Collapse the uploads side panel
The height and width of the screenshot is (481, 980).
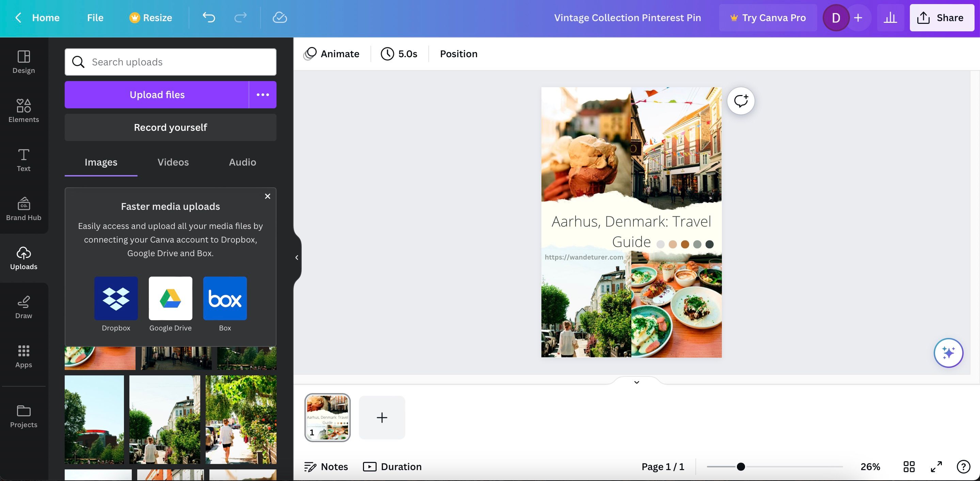297,257
